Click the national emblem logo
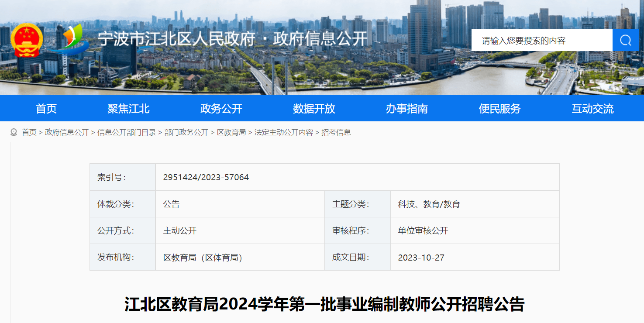This screenshot has width=644, height=323. 27,40
